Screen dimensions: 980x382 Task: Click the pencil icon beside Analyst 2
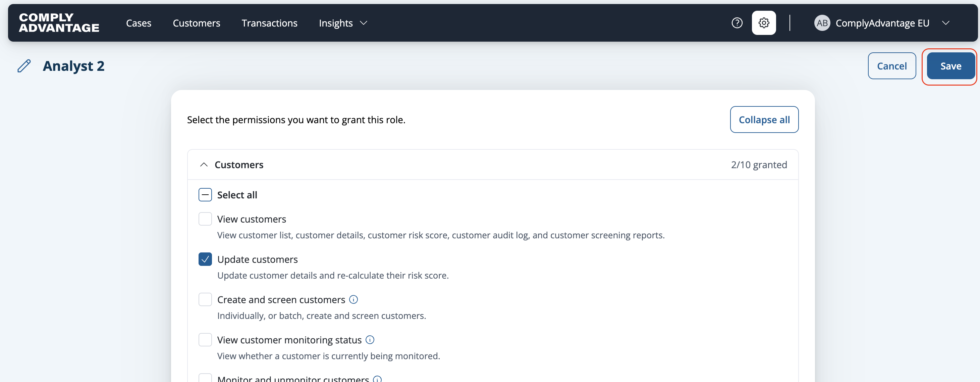pyautogui.click(x=24, y=66)
